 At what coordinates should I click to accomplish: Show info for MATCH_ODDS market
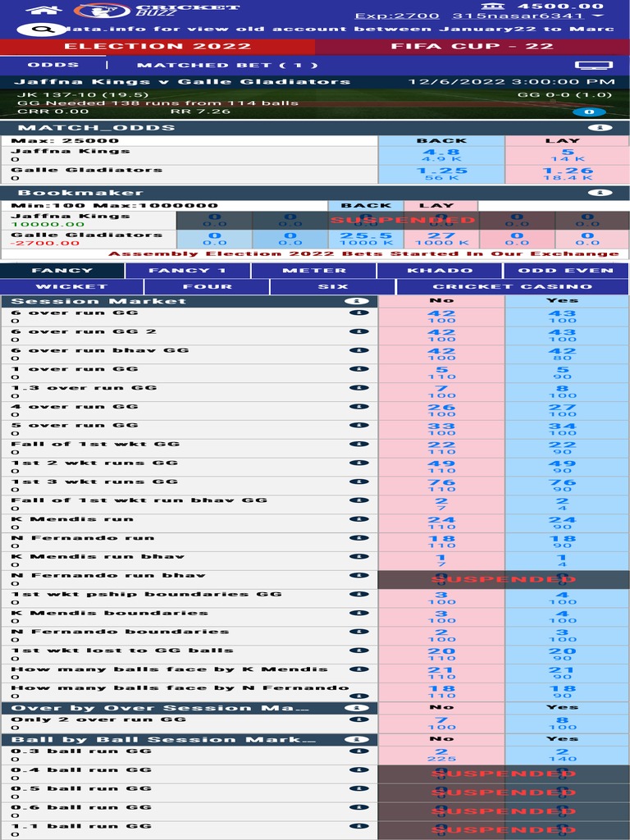[x=600, y=128]
